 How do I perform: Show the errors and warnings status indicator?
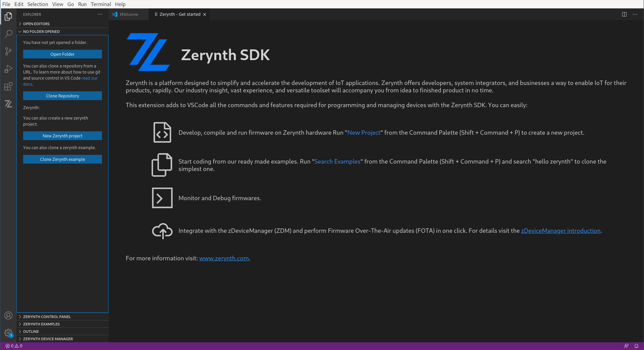pos(14,346)
